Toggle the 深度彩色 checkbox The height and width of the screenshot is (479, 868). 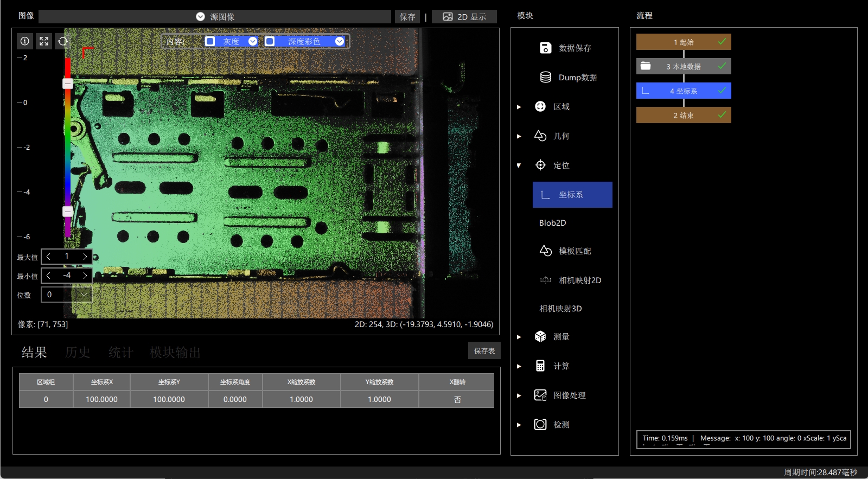(270, 41)
